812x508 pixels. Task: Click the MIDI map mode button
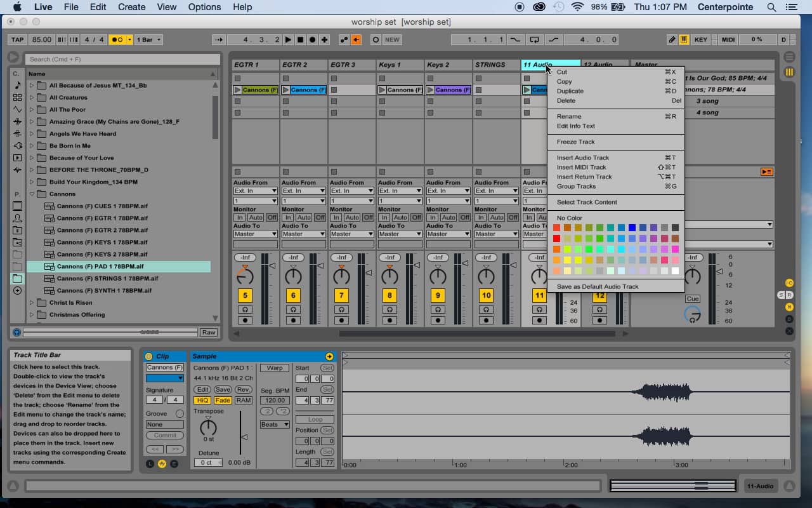728,39
